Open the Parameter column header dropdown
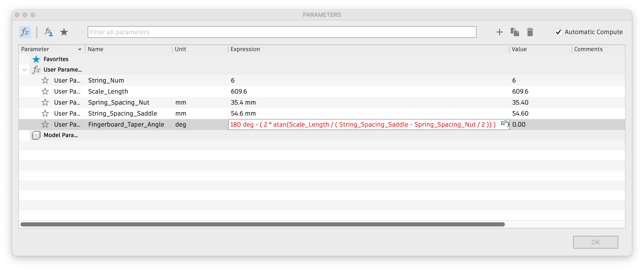The height and width of the screenshot is (270, 644). (x=80, y=49)
